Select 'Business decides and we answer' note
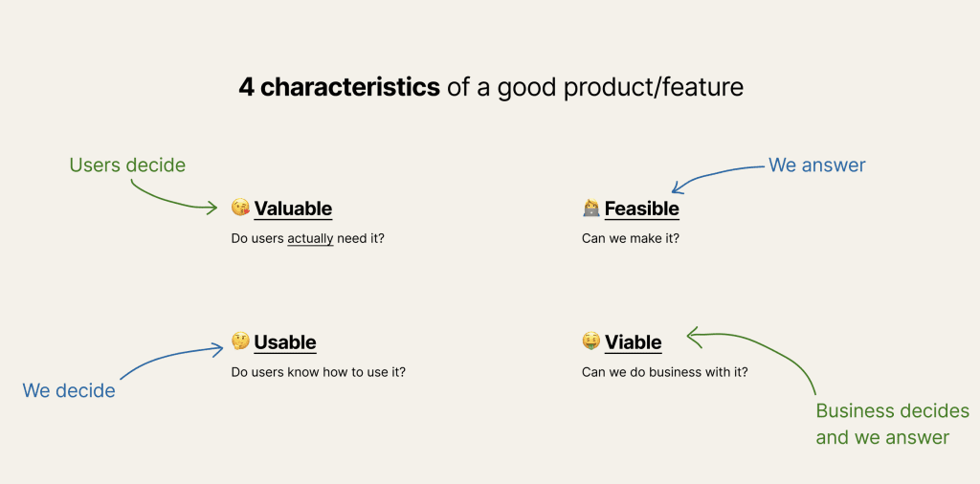Screen dimensions: 980x484 (x=893, y=424)
